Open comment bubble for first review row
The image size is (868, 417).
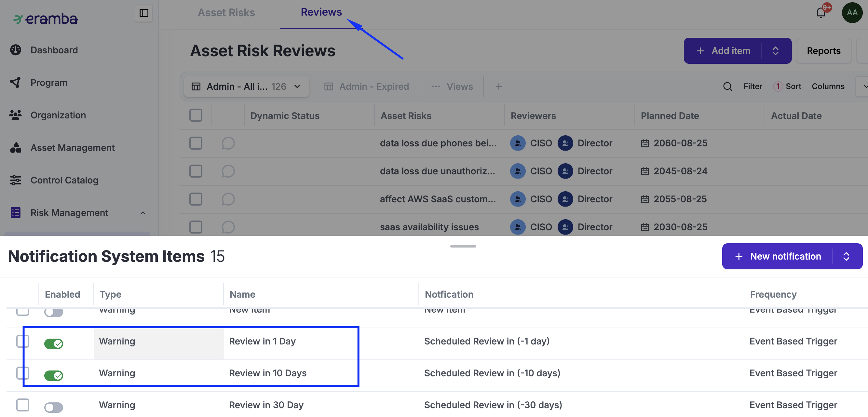click(x=228, y=143)
